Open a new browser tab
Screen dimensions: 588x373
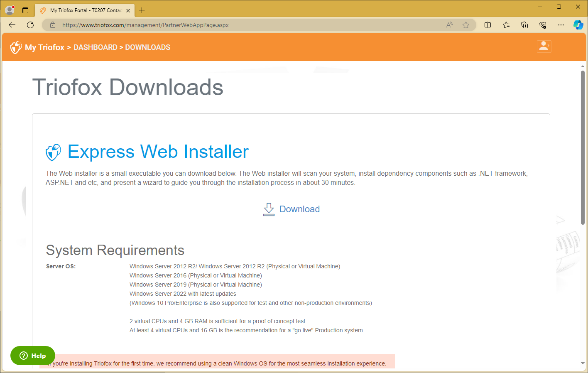click(x=142, y=10)
